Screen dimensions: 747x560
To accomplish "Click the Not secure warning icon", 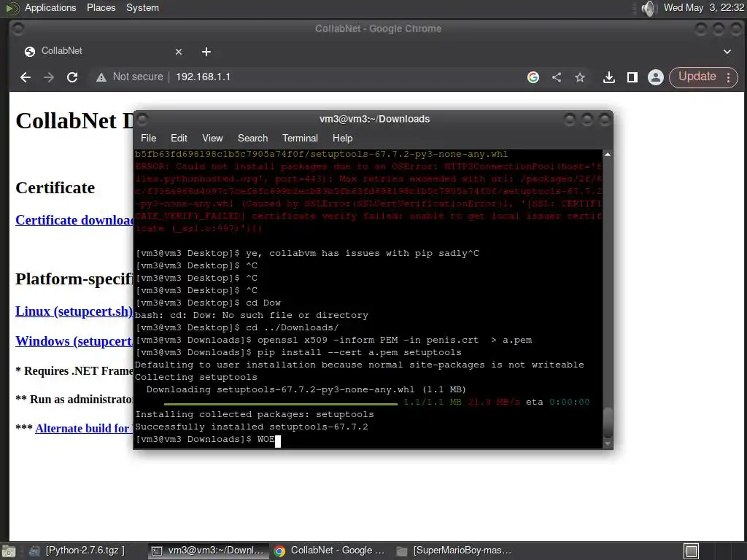I will 101,77.
